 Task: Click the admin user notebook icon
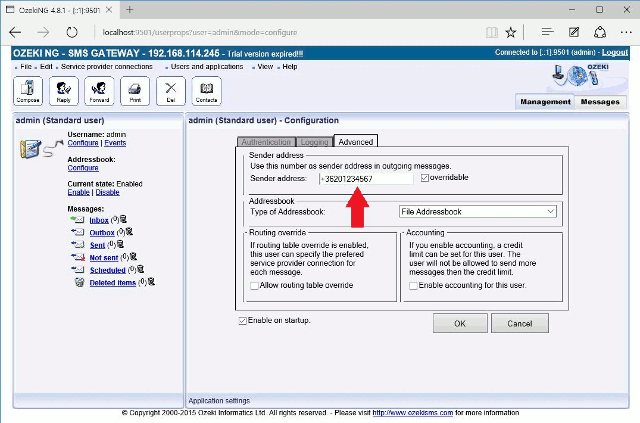point(31,149)
